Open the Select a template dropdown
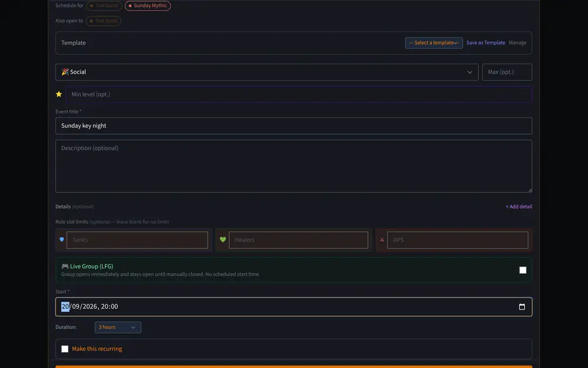Image resolution: width=588 pixels, height=368 pixels. tap(434, 43)
